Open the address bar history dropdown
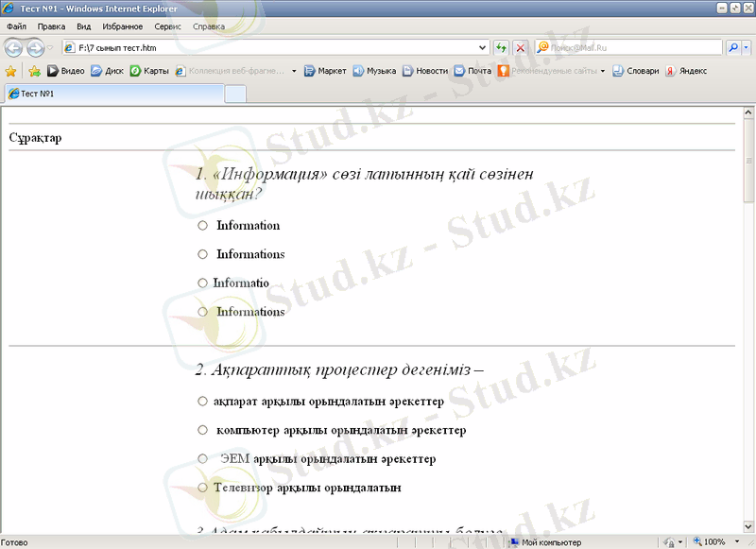The width and height of the screenshot is (756, 549). pyautogui.click(x=480, y=46)
